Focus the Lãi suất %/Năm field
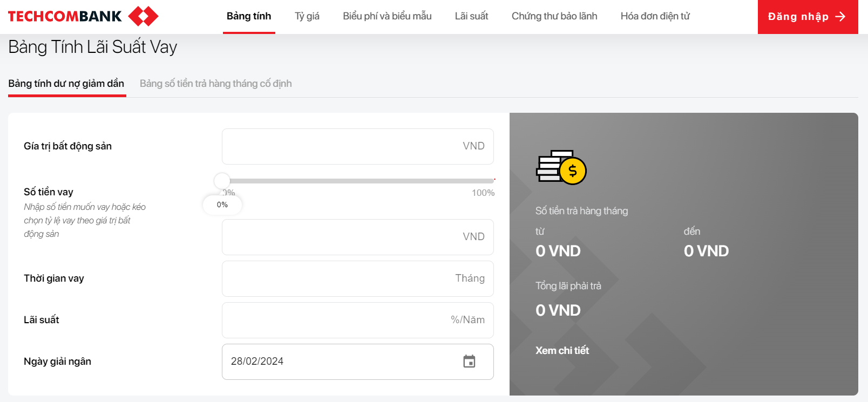868x402 pixels. pyautogui.click(x=358, y=320)
